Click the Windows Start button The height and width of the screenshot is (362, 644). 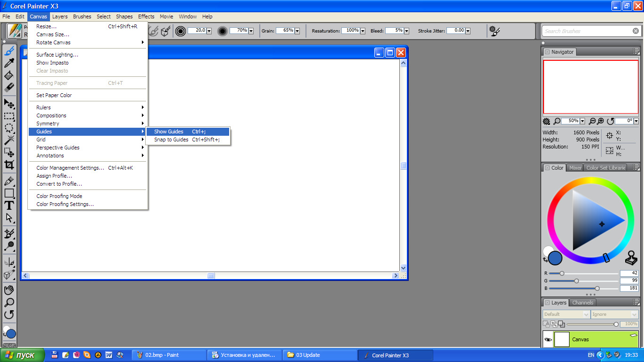tap(23, 355)
